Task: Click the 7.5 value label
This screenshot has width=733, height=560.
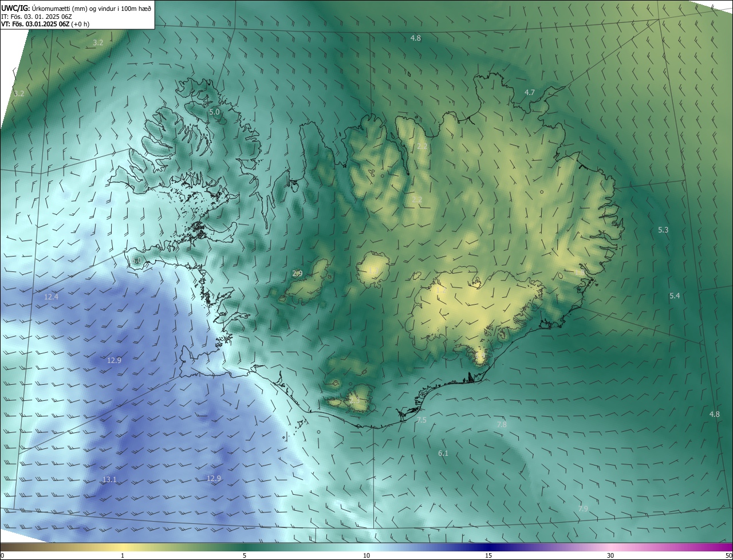Action: 421,420
